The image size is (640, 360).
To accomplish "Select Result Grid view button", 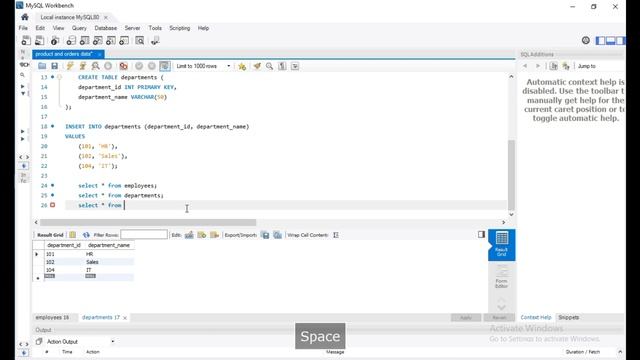I will (502, 244).
